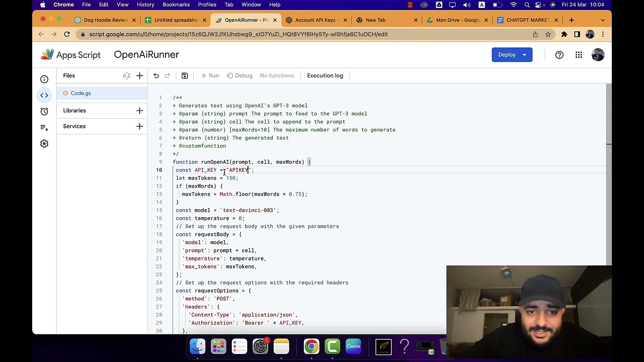Share page with address bar share icon
The width and height of the screenshot is (644, 362).
click(x=535, y=34)
